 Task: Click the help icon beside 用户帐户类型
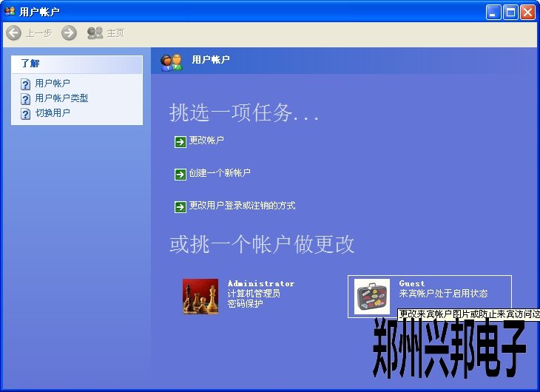(x=25, y=98)
